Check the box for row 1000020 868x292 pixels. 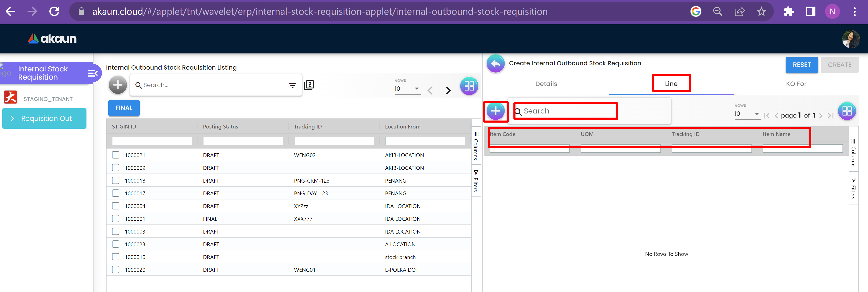(116, 269)
